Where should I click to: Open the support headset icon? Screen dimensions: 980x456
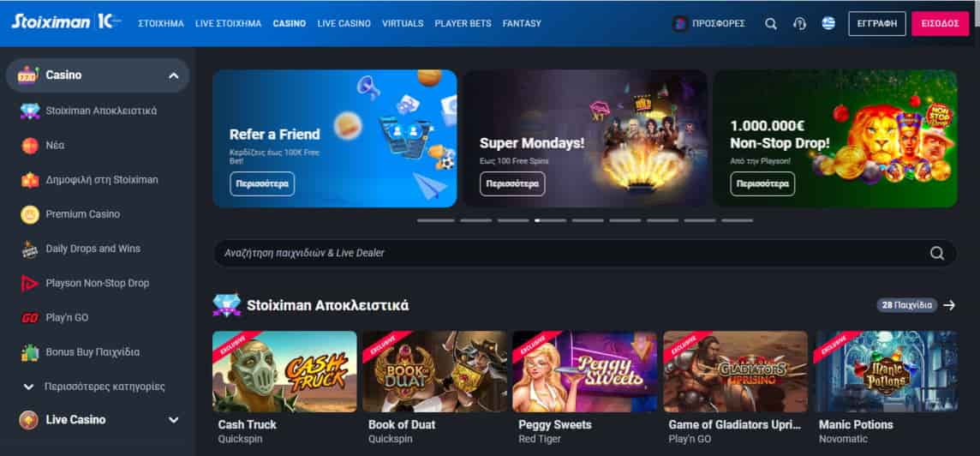pos(799,24)
